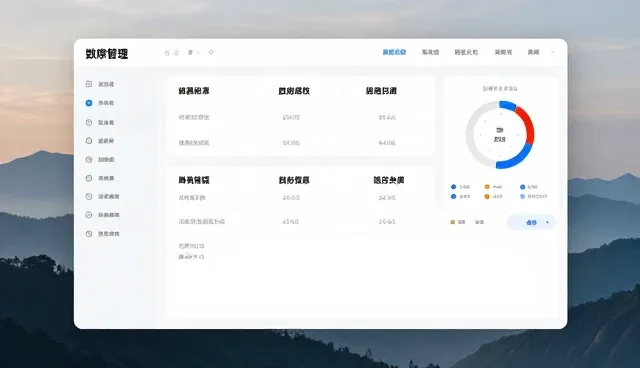Viewport: 640px width, 368px height.
Task: Click the orange square legend marker
Action: [487, 186]
